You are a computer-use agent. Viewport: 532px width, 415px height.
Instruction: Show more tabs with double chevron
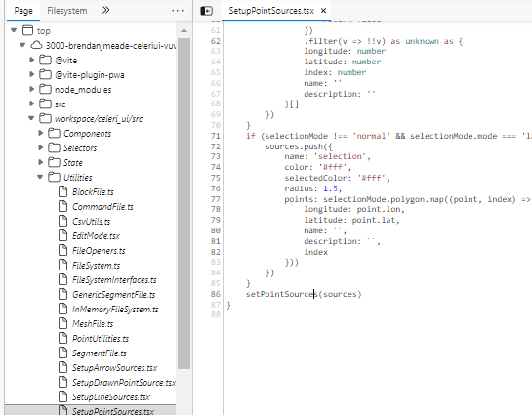coord(105,10)
